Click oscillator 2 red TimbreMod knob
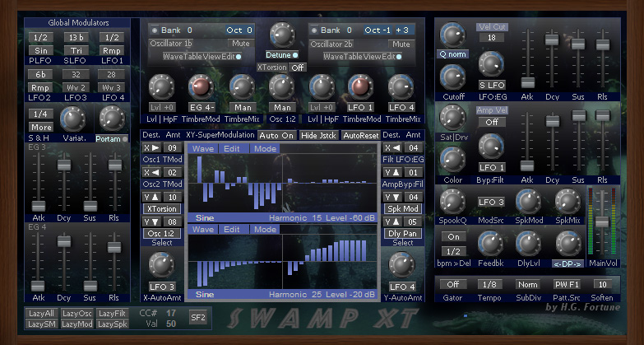The height and width of the screenshot is (345, 644). pyautogui.click(x=360, y=87)
